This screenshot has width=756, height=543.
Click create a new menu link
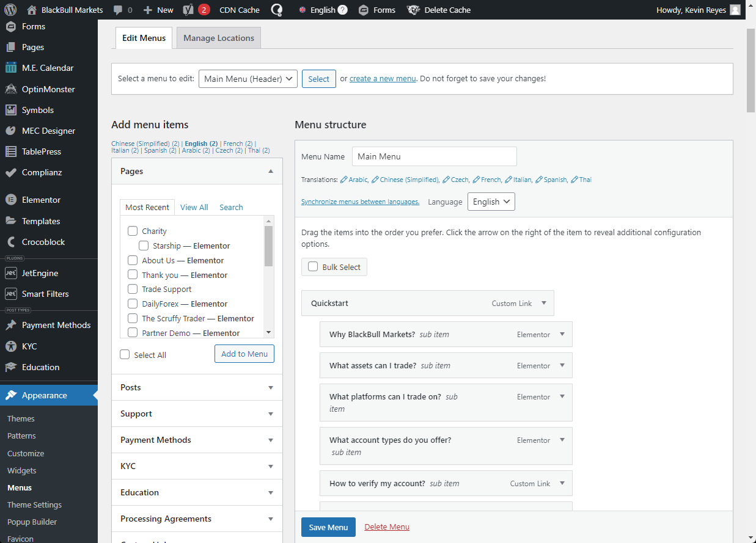[x=383, y=78]
